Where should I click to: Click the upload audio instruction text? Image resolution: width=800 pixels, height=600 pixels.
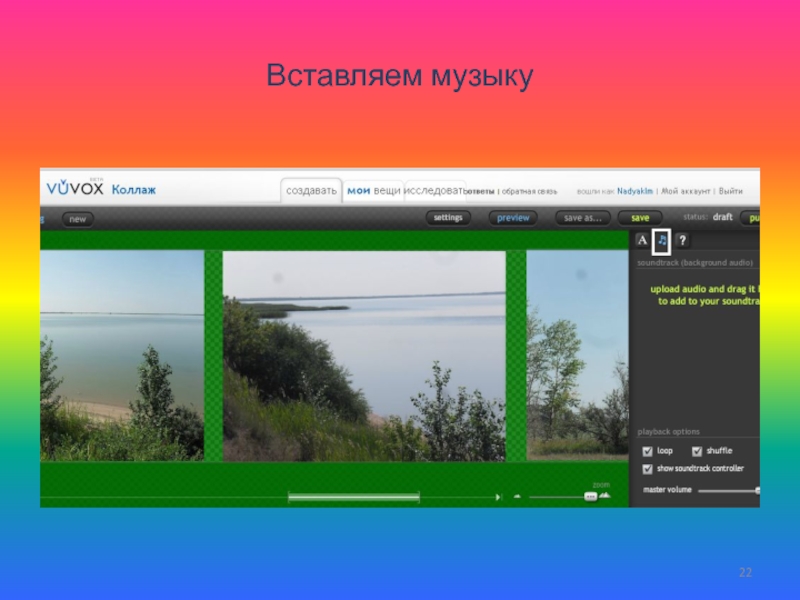coord(705,295)
